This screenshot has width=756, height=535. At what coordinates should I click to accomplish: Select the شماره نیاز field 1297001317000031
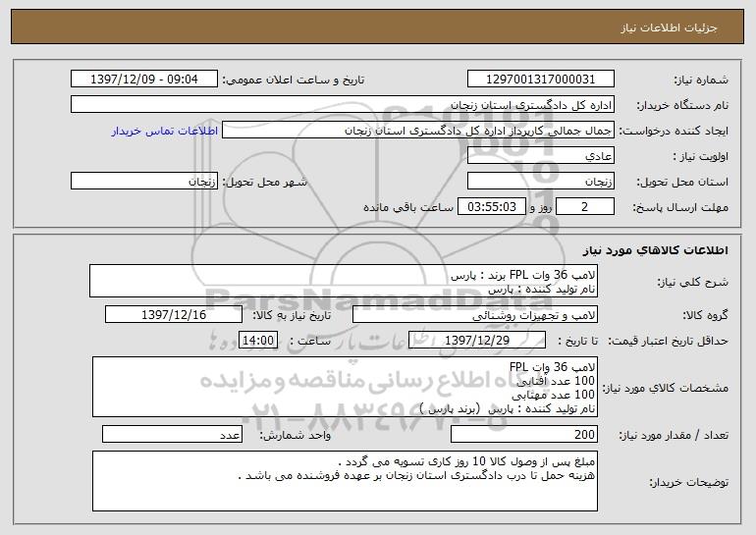pos(540,80)
